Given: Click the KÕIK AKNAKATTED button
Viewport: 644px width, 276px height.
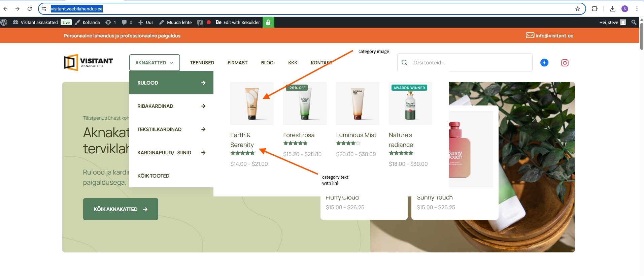Looking at the screenshot, I should point(121,209).
